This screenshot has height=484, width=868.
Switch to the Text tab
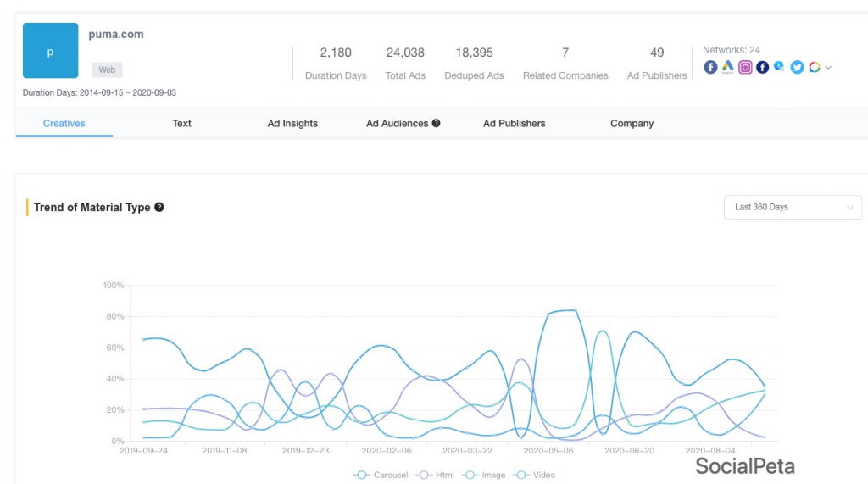point(181,124)
